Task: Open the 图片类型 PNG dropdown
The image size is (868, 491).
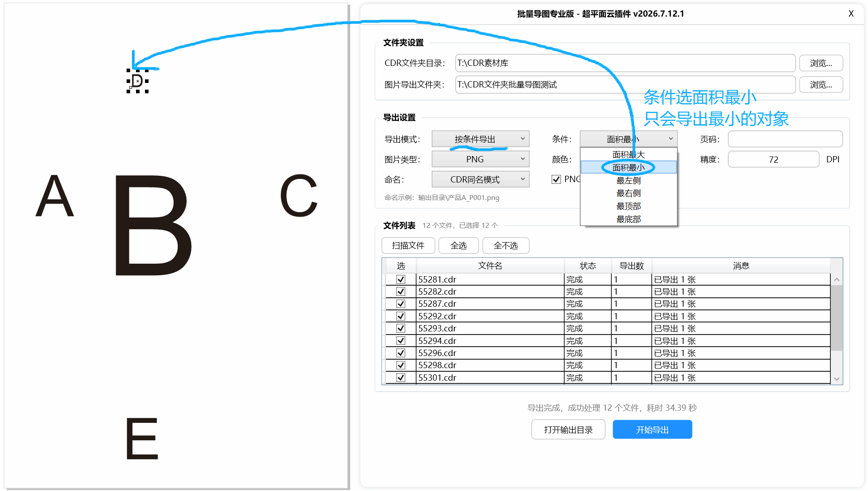Action: (x=480, y=159)
